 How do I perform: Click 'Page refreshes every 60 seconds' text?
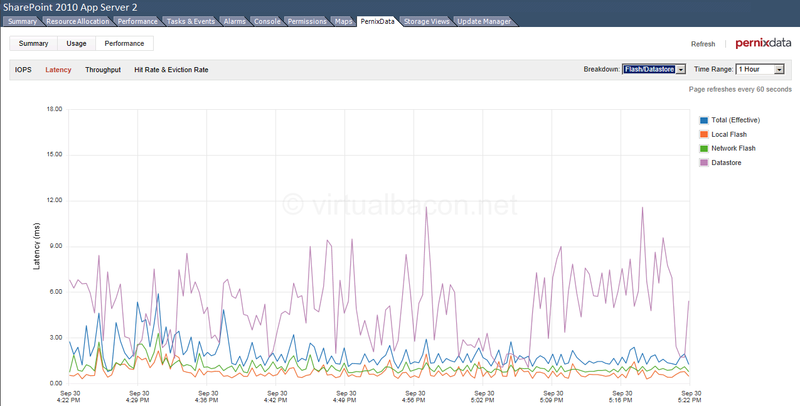(x=740, y=89)
